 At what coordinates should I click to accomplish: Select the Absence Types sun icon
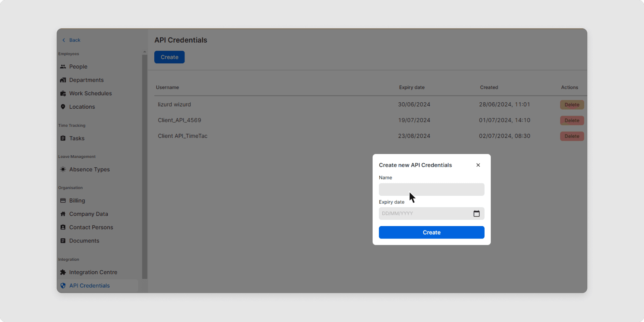coord(62,169)
